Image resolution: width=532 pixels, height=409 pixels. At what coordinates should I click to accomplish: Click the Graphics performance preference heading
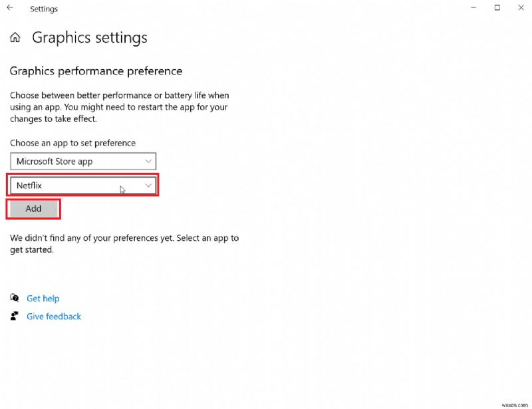click(96, 70)
